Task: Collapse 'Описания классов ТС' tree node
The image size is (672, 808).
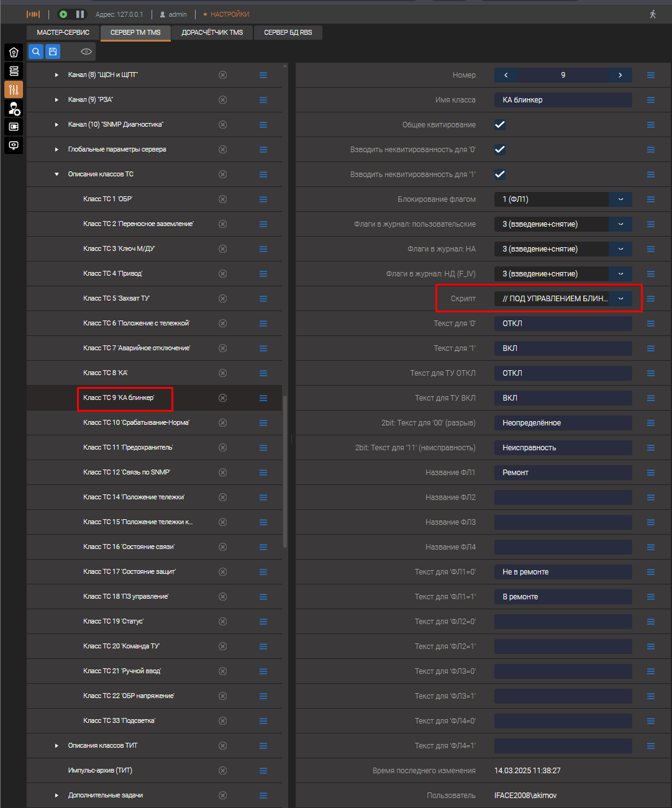Action: point(57,175)
